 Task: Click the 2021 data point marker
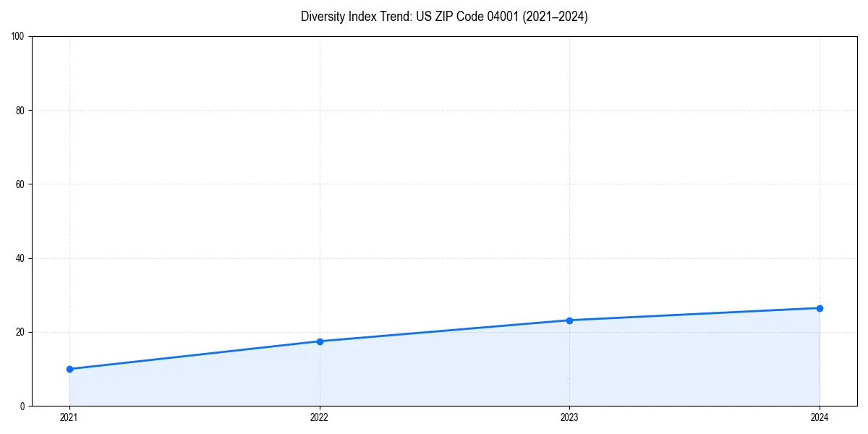[x=69, y=369]
